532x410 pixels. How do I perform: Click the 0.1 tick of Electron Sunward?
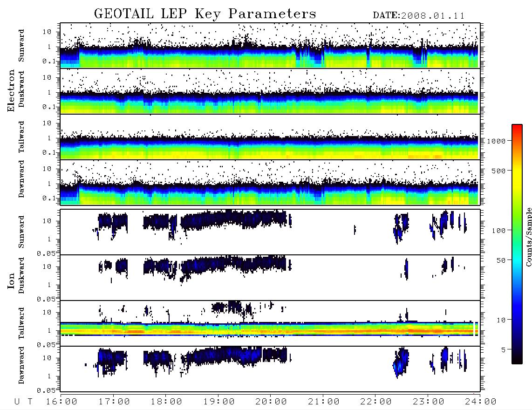[48, 61]
